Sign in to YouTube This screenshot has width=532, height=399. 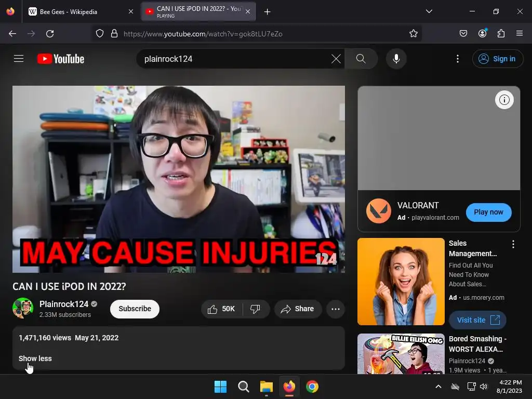(x=497, y=59)
